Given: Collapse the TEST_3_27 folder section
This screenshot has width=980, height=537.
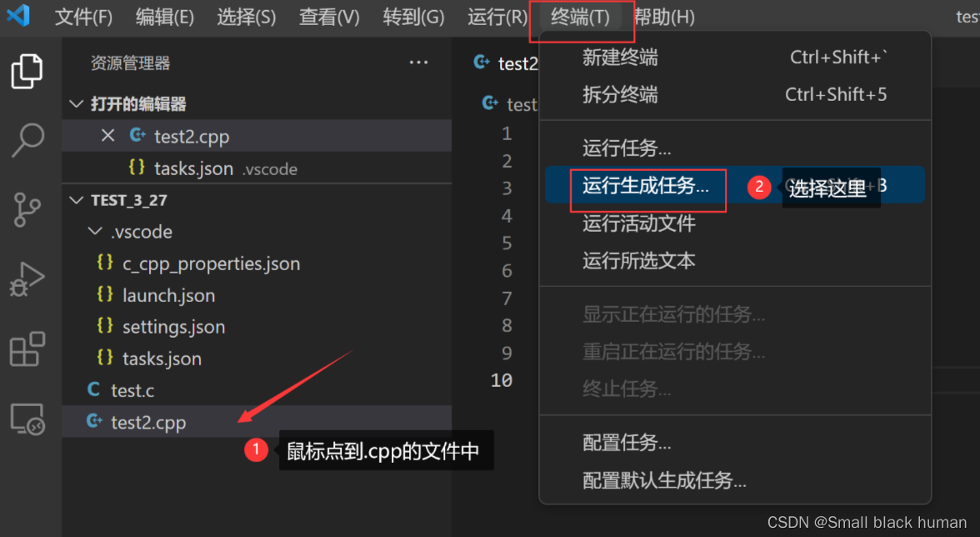Looking at the screenshot, I should [77, 200].
